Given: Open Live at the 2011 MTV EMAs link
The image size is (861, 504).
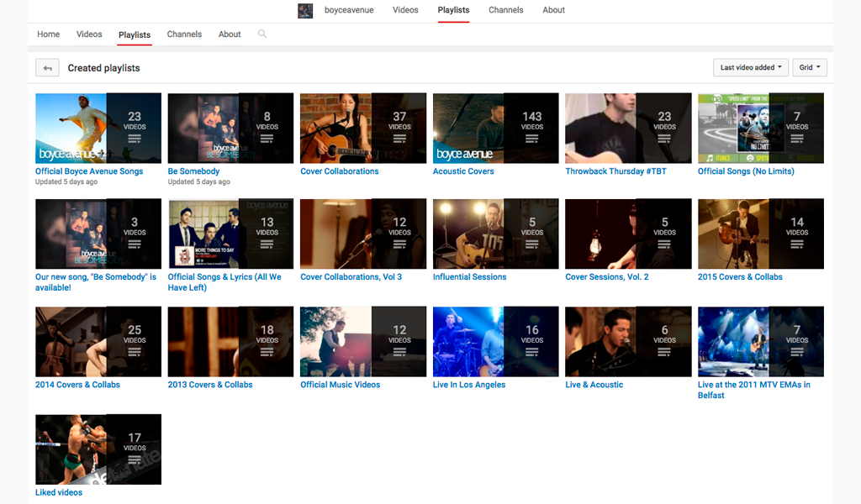Looking at the screenshot, I should pyautogui.click(x=754, y=390).
